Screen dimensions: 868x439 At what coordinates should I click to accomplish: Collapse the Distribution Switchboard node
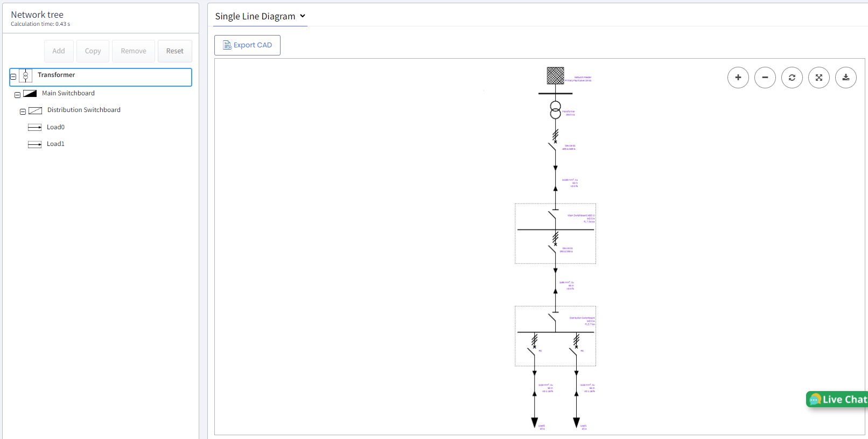[x=23, y=112]
